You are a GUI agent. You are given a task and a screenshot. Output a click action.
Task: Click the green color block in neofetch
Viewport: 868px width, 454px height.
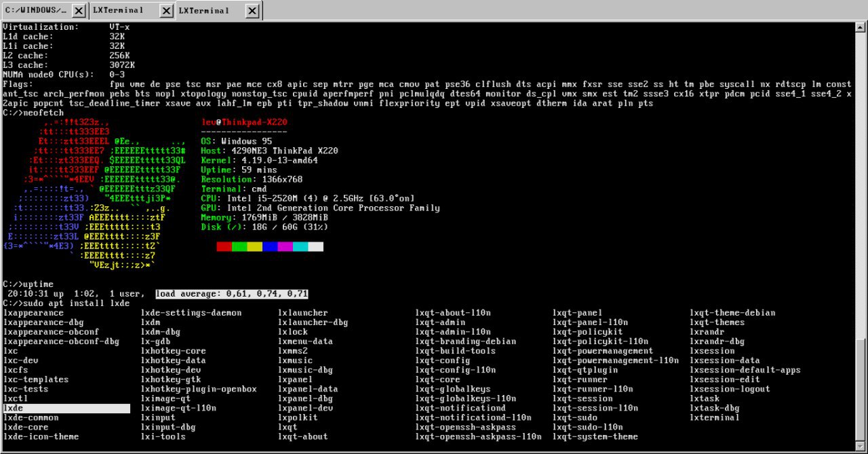(239, 246)
